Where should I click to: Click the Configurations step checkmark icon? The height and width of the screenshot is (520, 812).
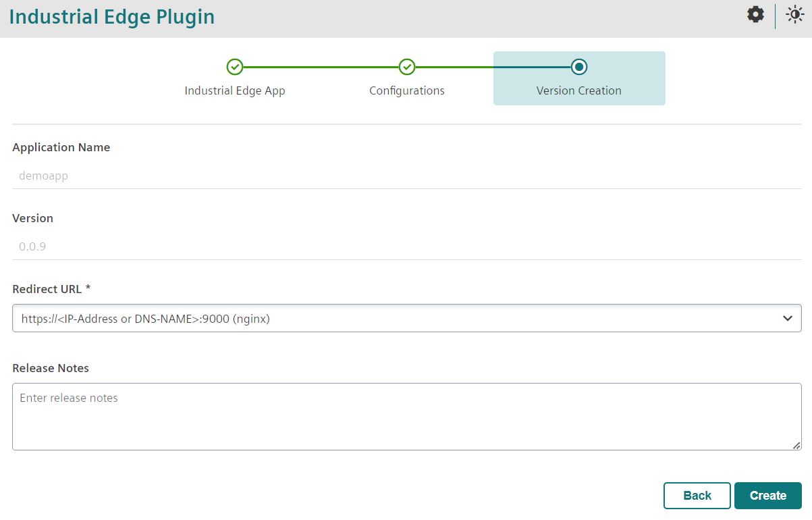click(x=406, y=67)
